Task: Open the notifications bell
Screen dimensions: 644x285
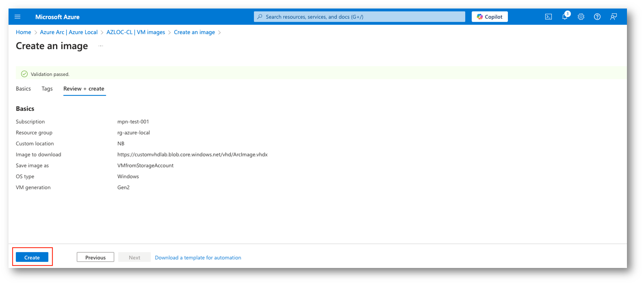Action: [x=565, y=16]
